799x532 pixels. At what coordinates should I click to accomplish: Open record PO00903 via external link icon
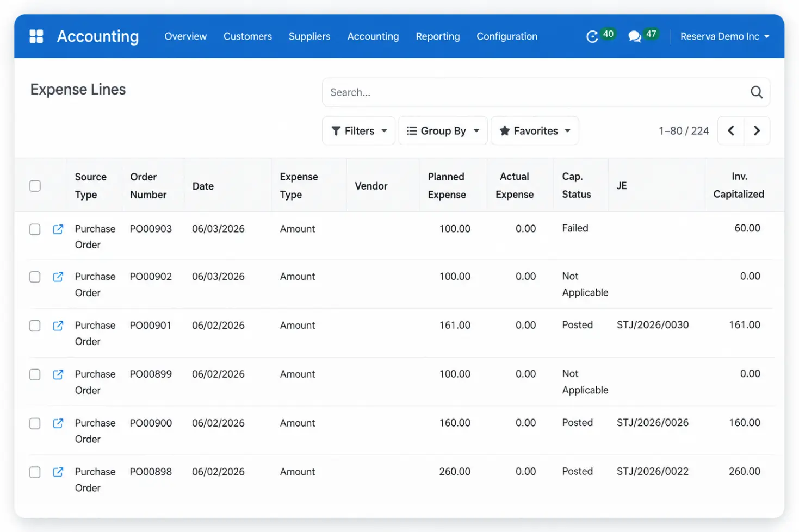(x=58, y=229)
